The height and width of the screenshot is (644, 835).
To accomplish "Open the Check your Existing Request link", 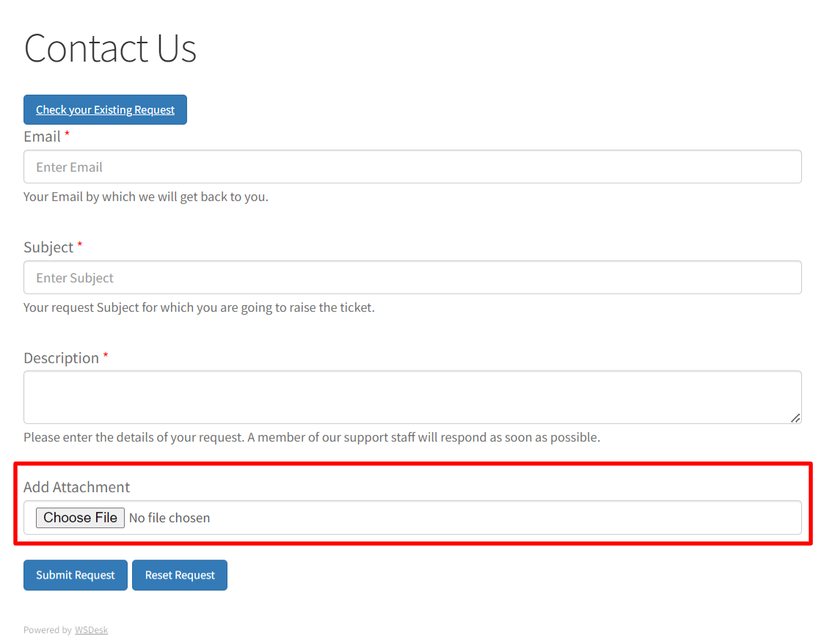I will pos(105,109).
